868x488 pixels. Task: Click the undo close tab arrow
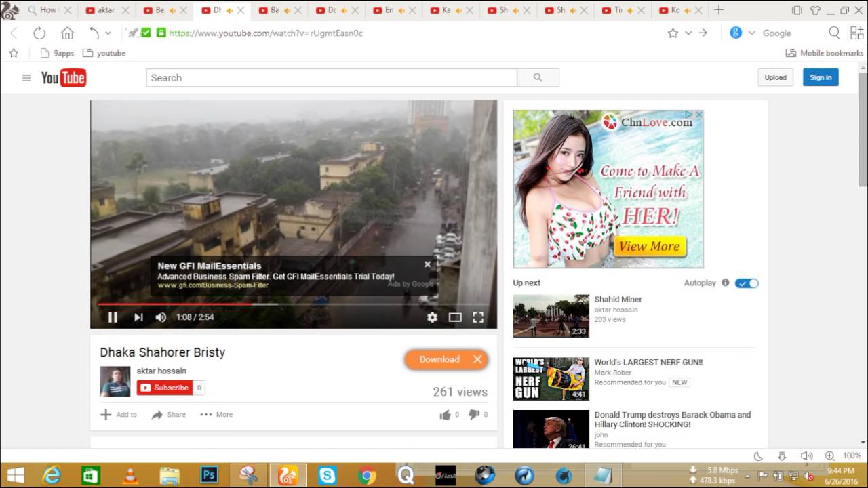[x=94, y=33]
